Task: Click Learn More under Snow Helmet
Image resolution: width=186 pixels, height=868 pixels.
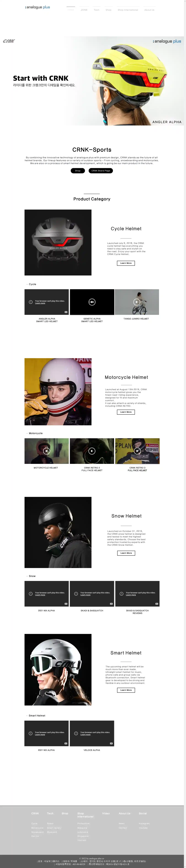Action: [x=126, y=553]
